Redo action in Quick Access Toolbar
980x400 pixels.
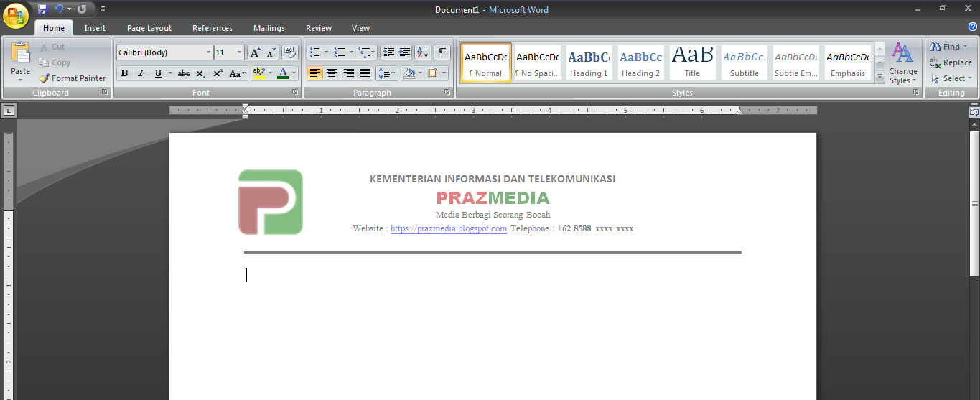click(x=82, y=9)
